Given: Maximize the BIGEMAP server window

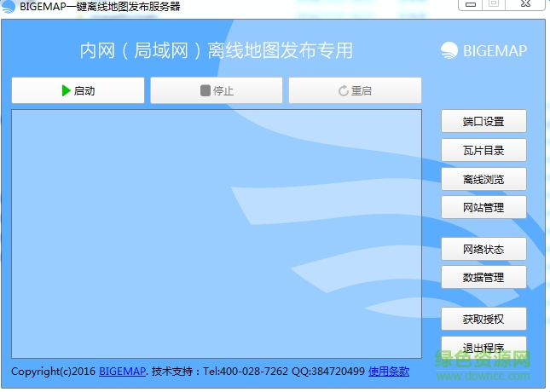Looking at the screenshot, I should click(493, 4).
